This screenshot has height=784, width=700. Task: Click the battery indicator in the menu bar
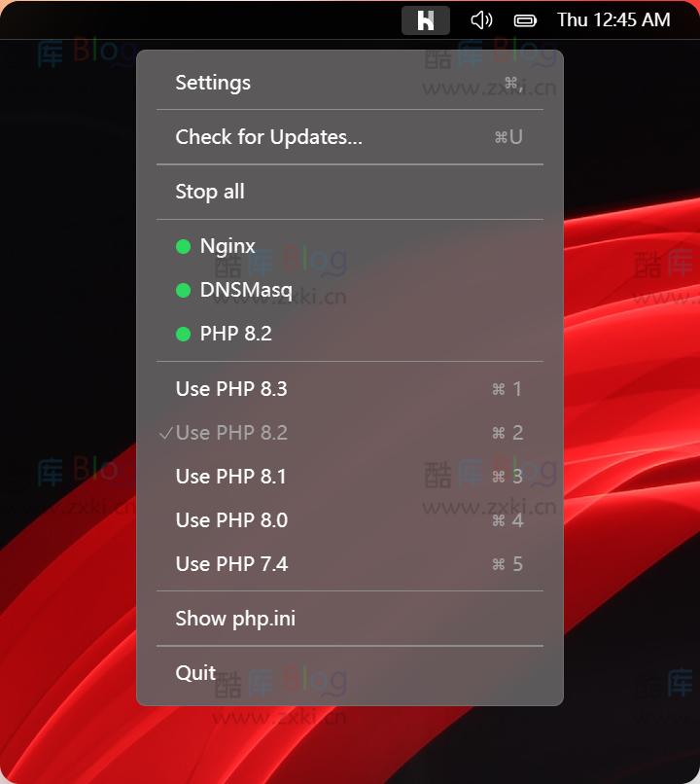tap(526, 19)
